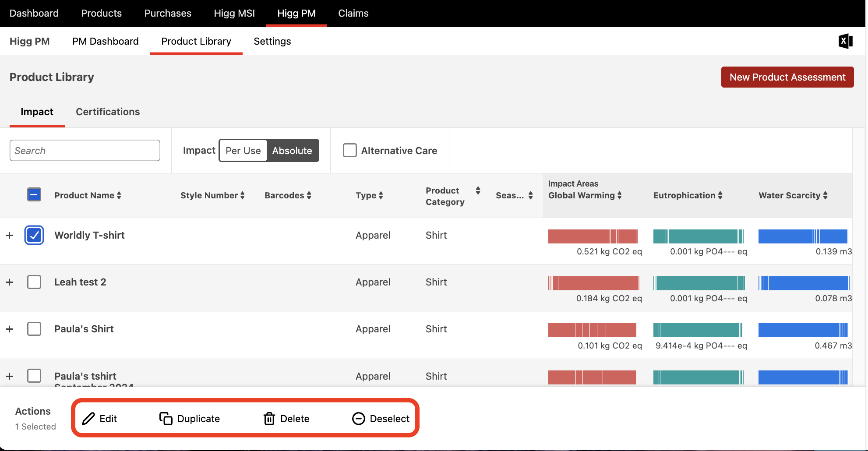868x451 pixels.
Task: Open the Worldly T-shirt product name
Action: (x=89, y=235)
